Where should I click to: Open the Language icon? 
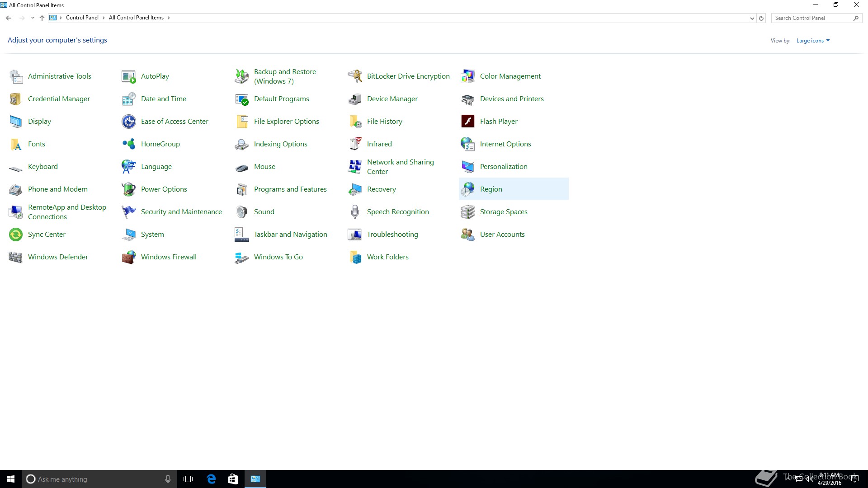[129, 167]
